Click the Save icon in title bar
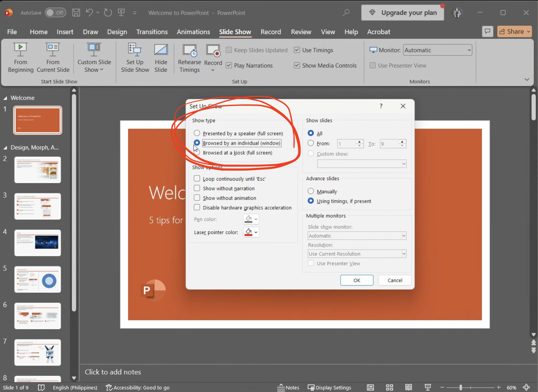 [x=76, y=13]
